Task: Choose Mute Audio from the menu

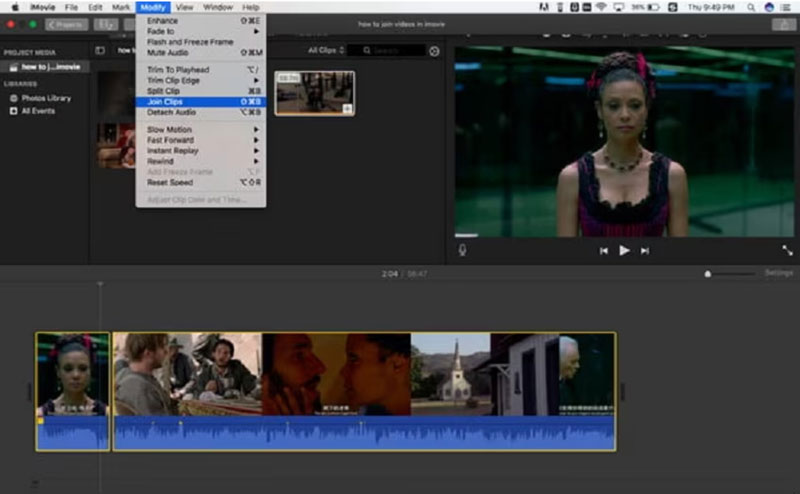Action: [x=201, y=53]
